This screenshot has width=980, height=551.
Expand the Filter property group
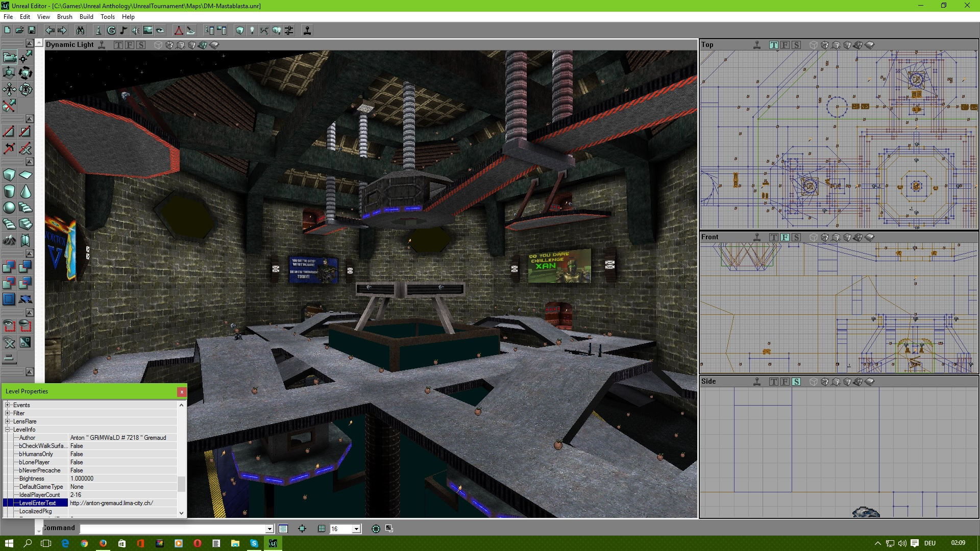pos(7,413)
